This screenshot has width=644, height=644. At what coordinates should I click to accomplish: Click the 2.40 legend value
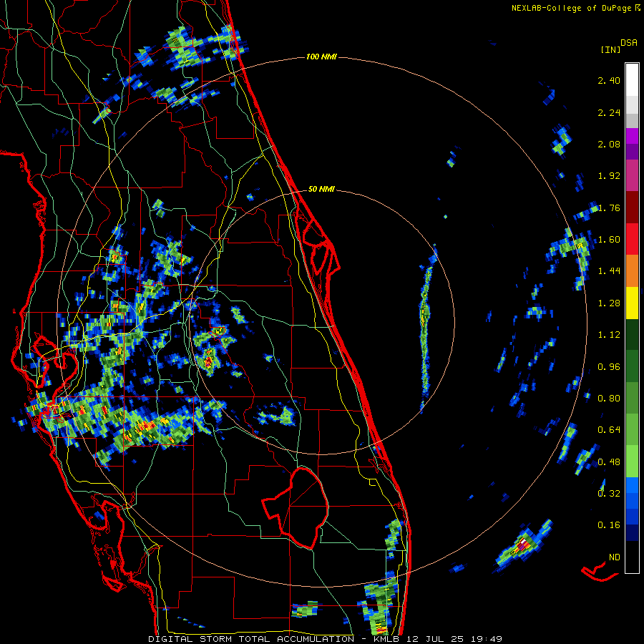click(x=609, y=80)
